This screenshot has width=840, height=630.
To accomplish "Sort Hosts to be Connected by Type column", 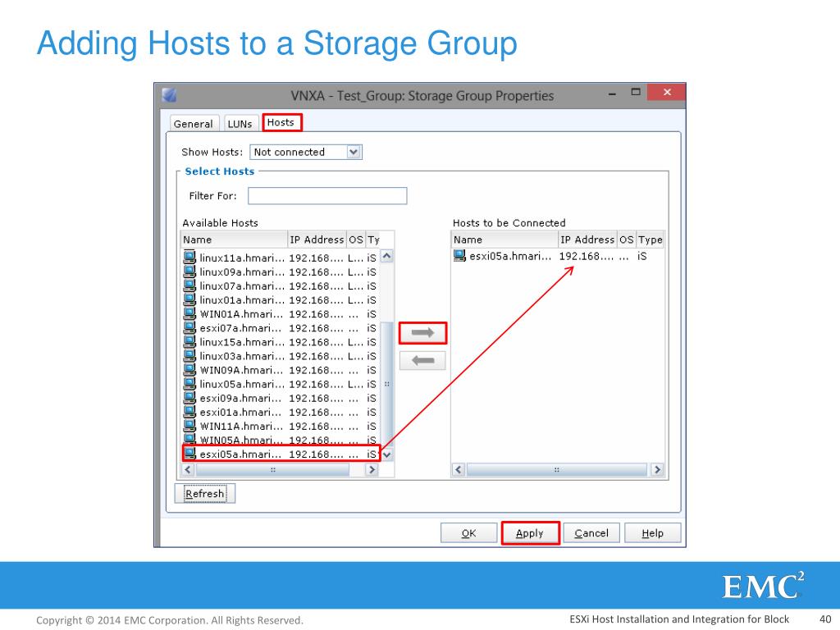I will coord(651,240).
